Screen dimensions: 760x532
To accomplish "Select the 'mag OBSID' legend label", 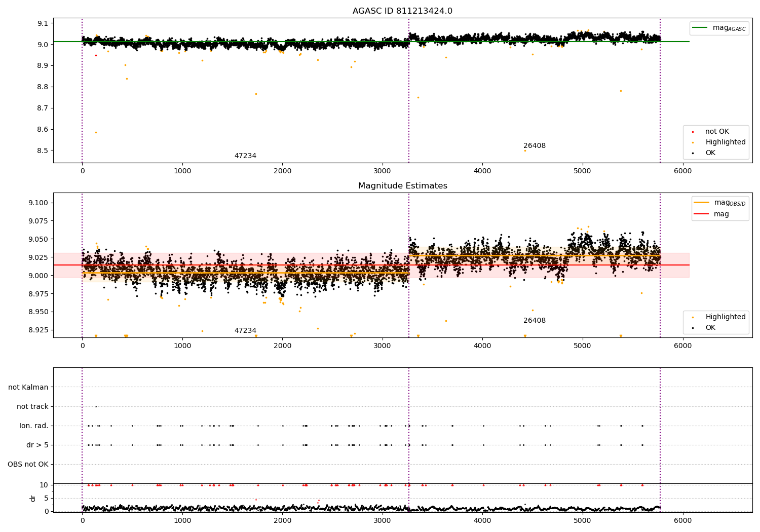I will pyautogui.click(x=730, y=203).
